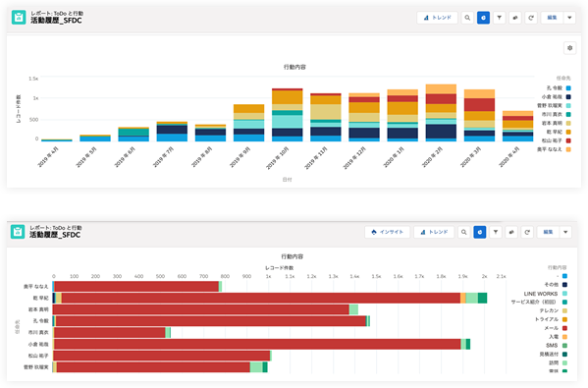
Task: Expand the arrow beside 編集 in lower report
Action: coord(565,232)
